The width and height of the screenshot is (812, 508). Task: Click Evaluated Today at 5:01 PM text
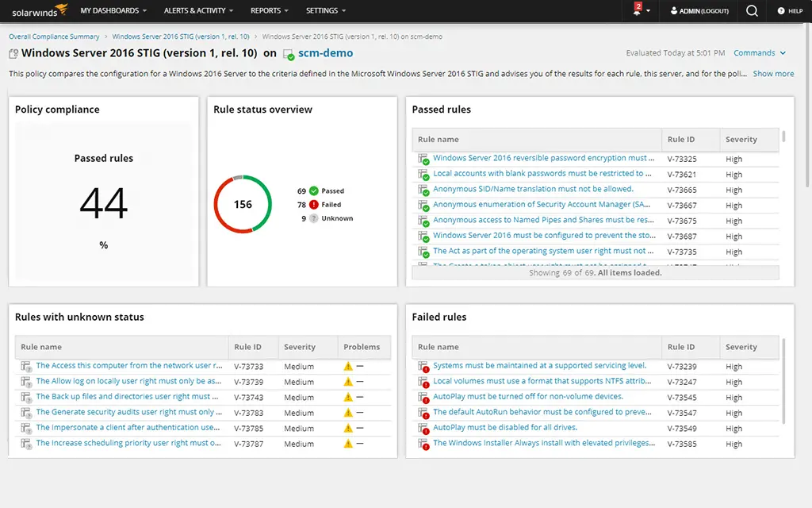click(x=676, y=53)
